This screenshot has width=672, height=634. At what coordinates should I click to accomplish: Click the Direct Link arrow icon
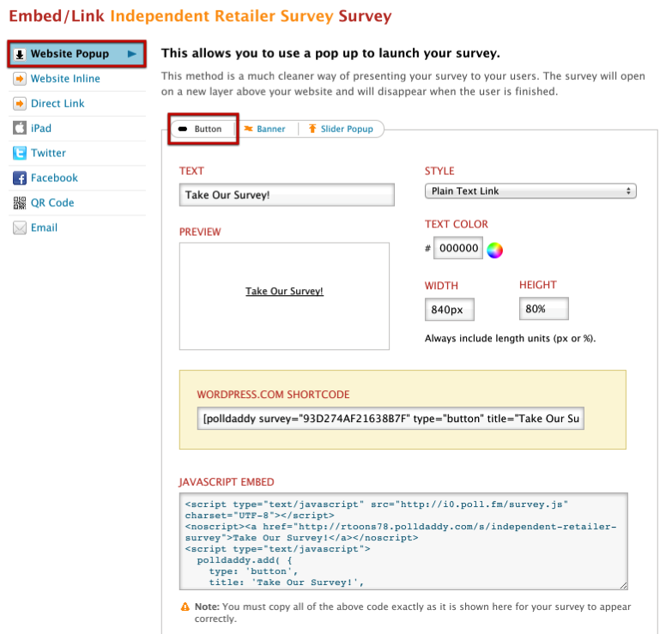19,104
